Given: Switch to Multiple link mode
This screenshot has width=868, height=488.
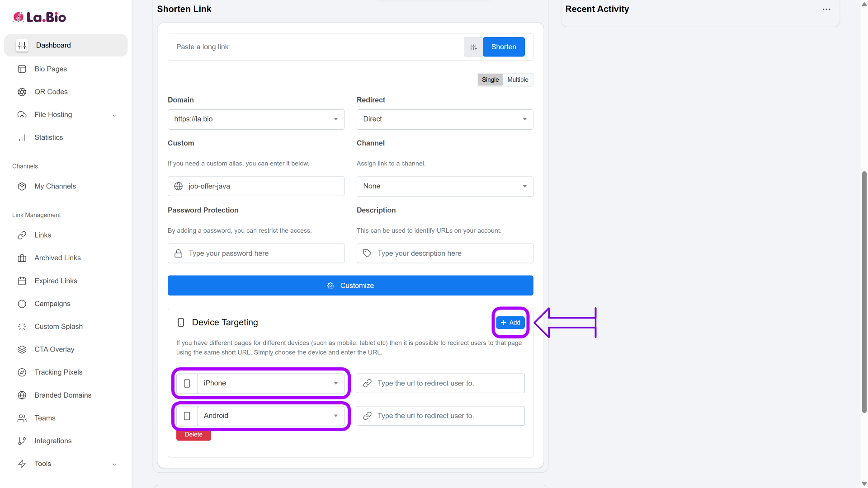Looking at the screenshot, I should point(518,80).
